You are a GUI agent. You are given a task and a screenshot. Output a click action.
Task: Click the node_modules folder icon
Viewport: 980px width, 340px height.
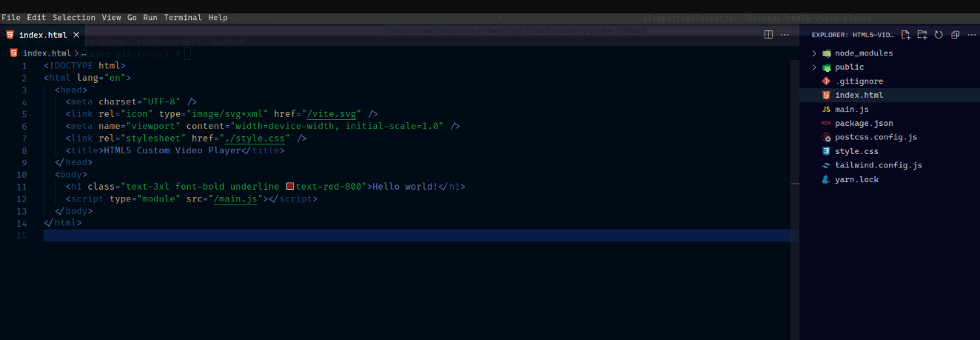(827, 53)
